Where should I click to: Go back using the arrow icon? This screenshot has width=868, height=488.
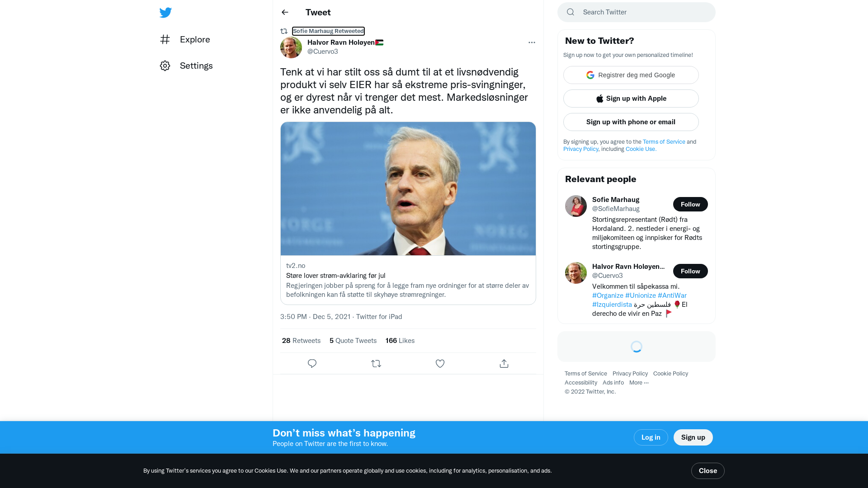click(x=285, y=12)
